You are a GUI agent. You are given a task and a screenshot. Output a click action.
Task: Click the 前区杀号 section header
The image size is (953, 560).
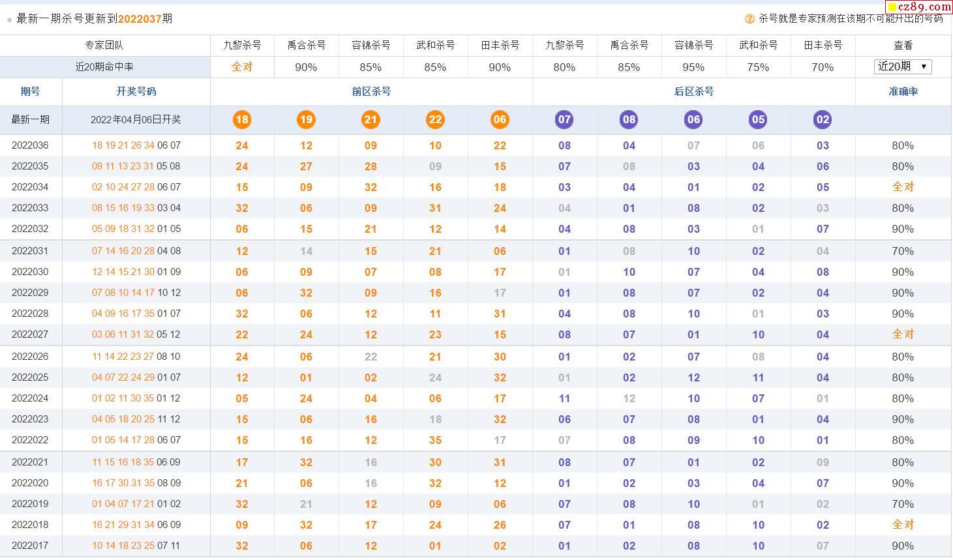pos(371,91)
